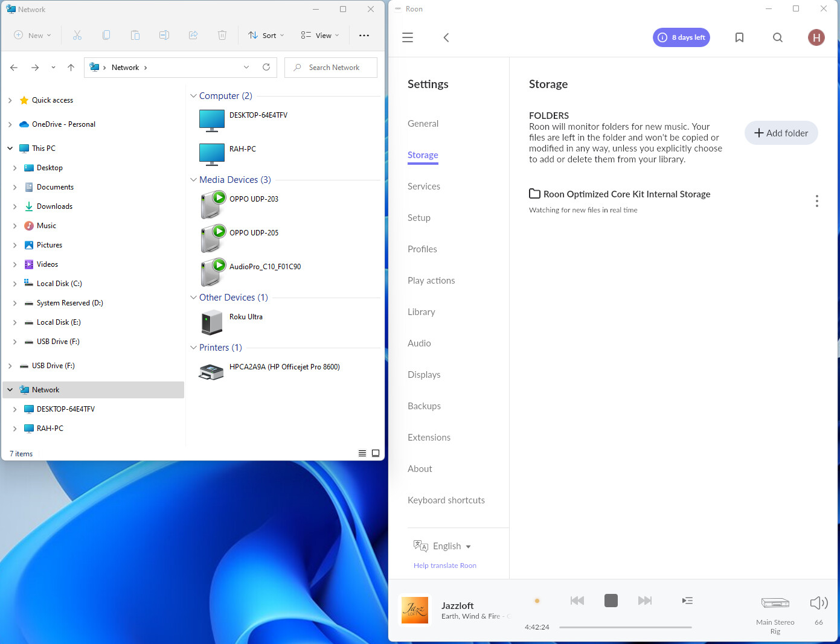Select the Main Stereo Rig zone icon
Viewport: 840px width, 644px height.
click(775, 603)
